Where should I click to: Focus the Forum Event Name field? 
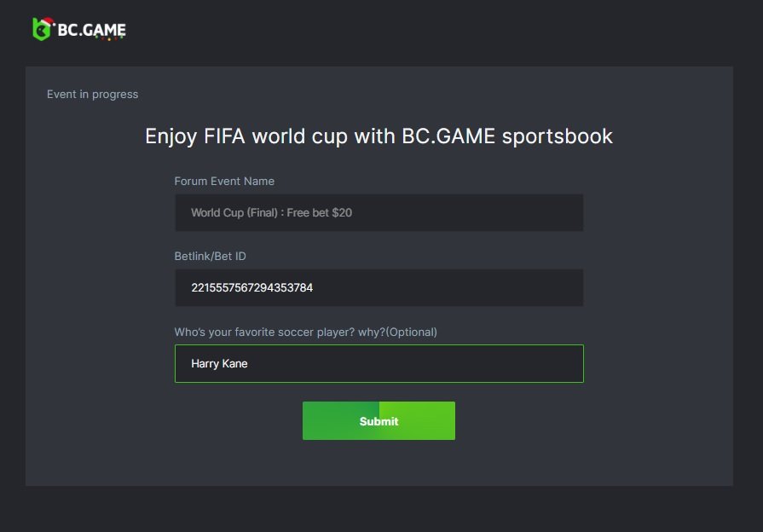(379, 212)
